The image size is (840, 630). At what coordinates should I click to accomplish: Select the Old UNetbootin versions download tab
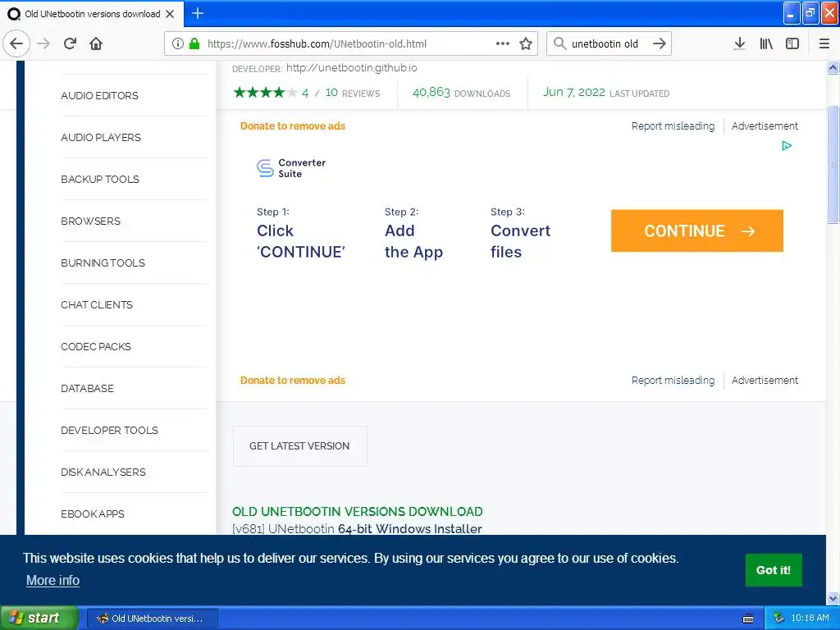[x=92, y=14]
